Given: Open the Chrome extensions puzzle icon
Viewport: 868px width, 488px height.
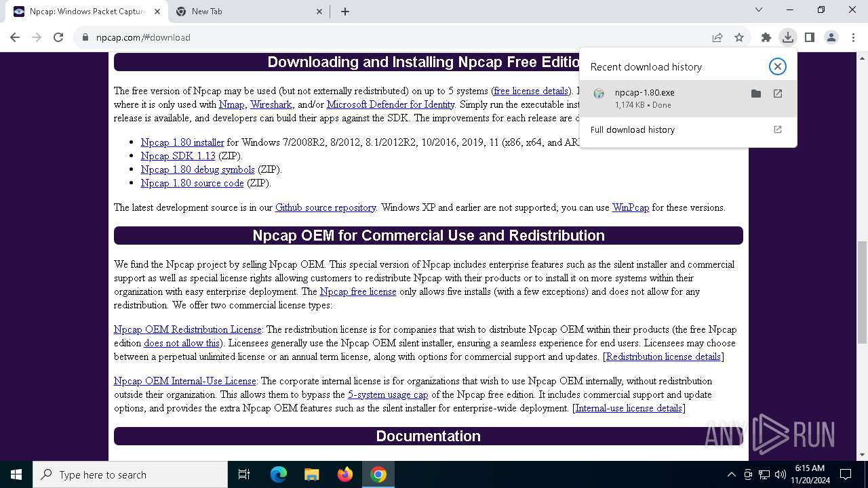Looking at the screenshot, I should tap(766, 37).
